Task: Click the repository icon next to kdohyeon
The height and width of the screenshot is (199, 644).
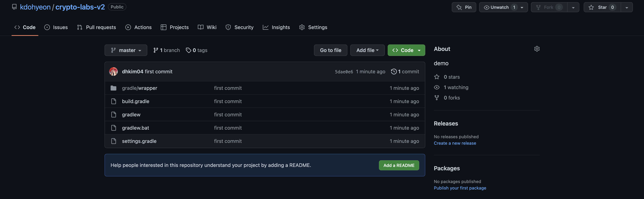Action: click(14, 7)
